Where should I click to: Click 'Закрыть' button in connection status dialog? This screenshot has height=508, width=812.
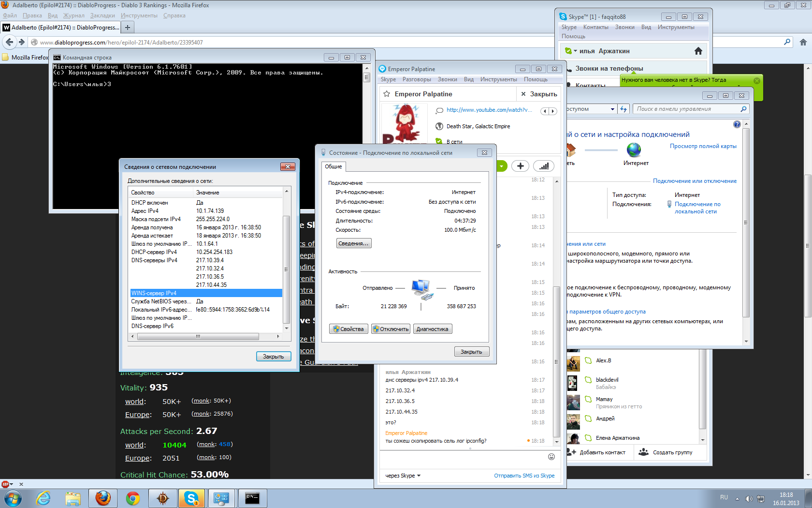click(x=472, y=352)
